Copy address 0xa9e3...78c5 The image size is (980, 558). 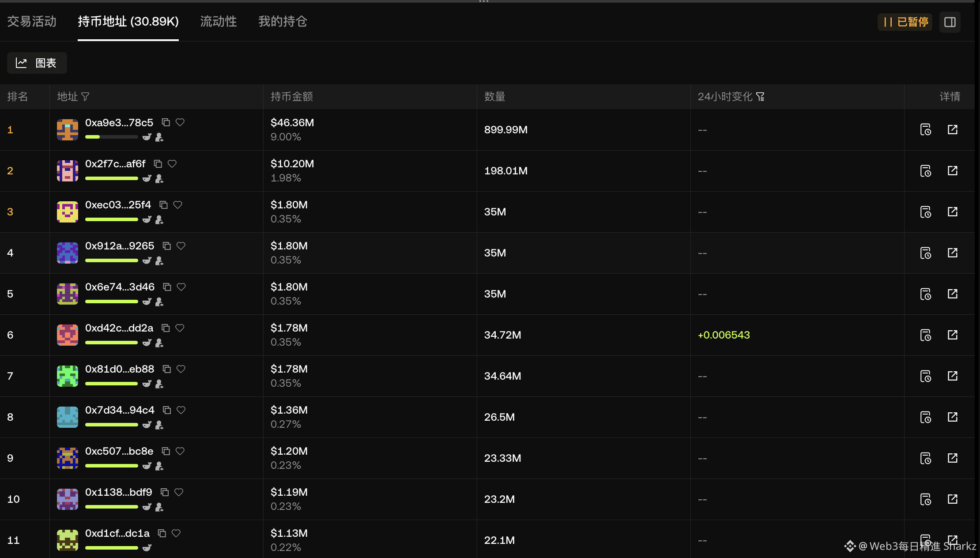(x=166, y=122)
